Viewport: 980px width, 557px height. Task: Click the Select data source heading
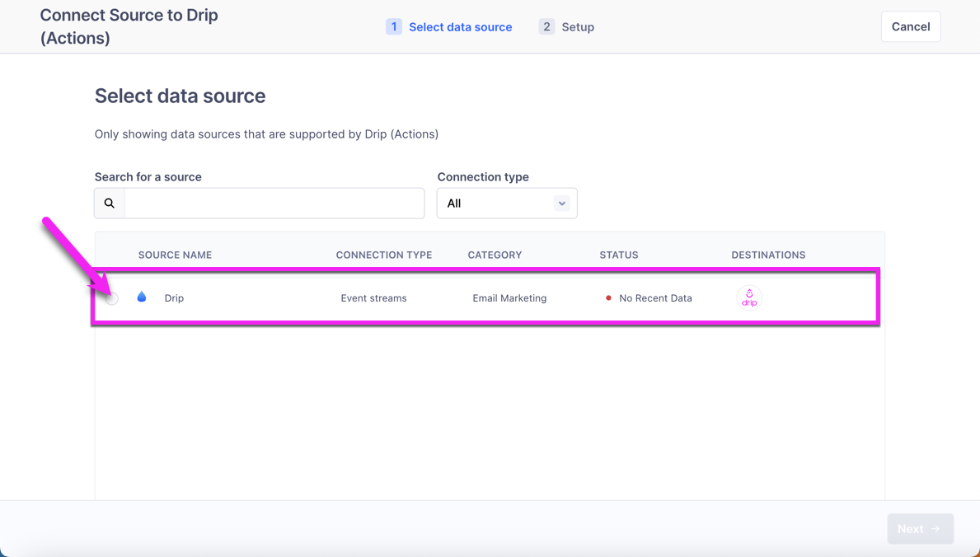(180, 96)
